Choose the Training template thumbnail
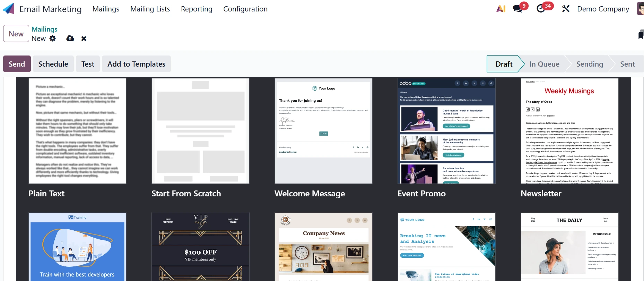Screen dimensions: 644x281 [77, 247]
